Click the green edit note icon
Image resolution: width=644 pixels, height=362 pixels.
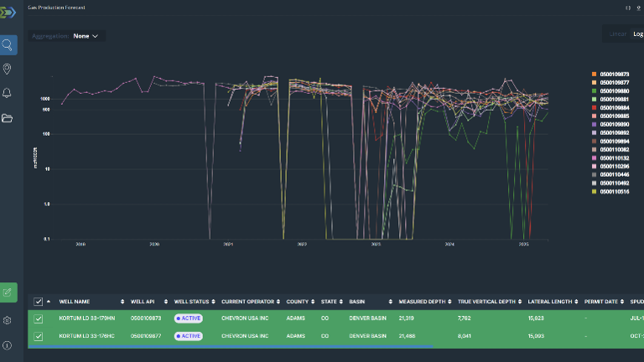tap(8, 292)
